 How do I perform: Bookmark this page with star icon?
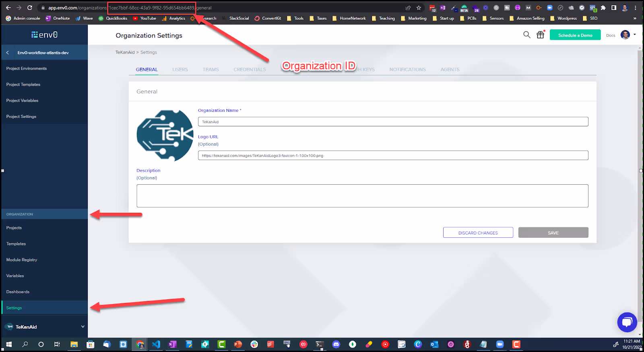(419, 8)
